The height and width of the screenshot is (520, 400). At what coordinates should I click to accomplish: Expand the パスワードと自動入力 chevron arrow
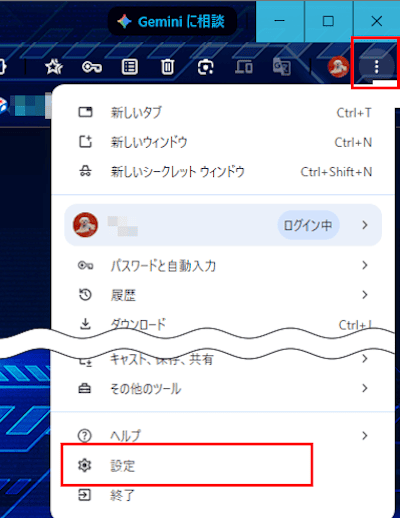pyautogui.click(x=365, y=265)
